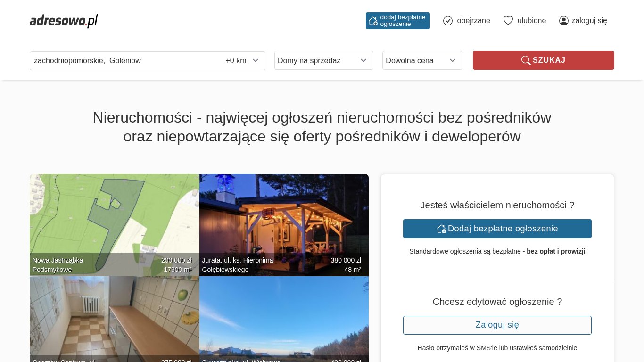Expand the +0 km distance dropdown
Image resolution: width=644 pixels, height=362 pixels.
click(242, 60)
